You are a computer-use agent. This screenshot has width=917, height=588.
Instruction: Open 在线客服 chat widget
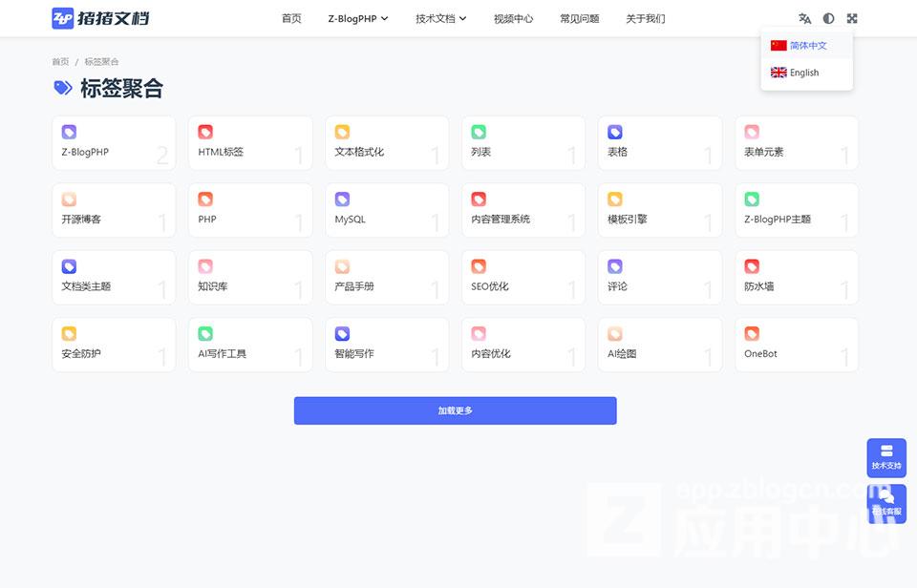click(885, 502)
